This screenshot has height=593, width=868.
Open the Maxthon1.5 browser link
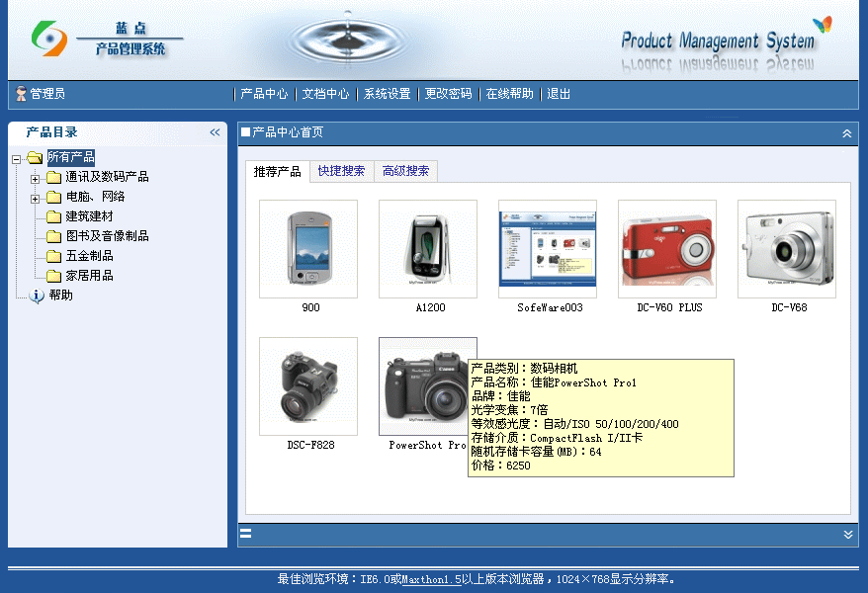[x=432, y=579]
